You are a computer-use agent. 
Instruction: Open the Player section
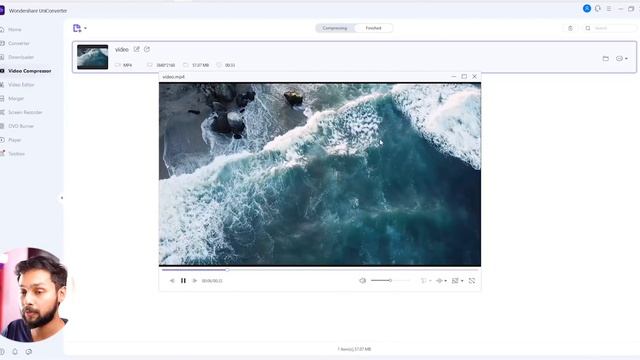pyautogui.click(x=14, y=140)
